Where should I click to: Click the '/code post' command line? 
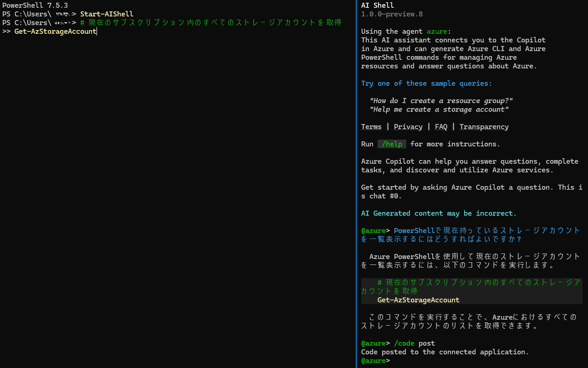(414, 343)
